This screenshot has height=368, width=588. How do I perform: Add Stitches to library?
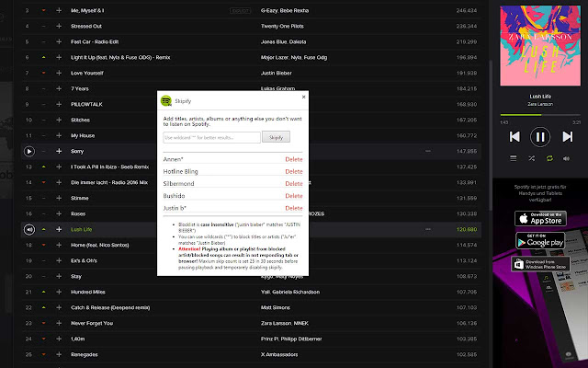[x=59, y=120]
